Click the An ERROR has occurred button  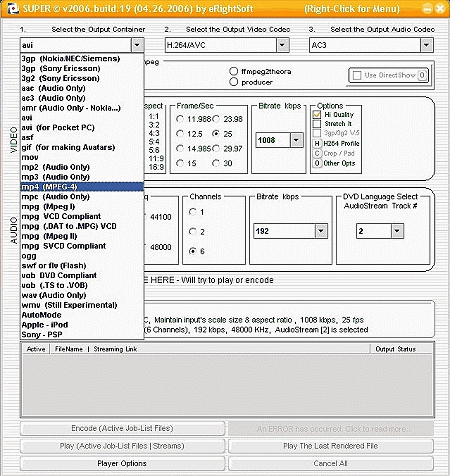pyautogui.click(x=331, y=428)
